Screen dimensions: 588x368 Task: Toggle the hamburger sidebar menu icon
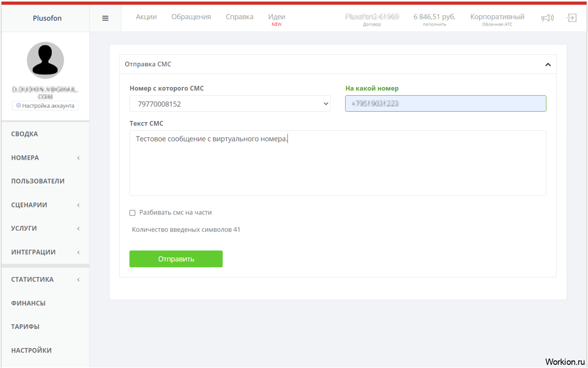coord(105,18)
